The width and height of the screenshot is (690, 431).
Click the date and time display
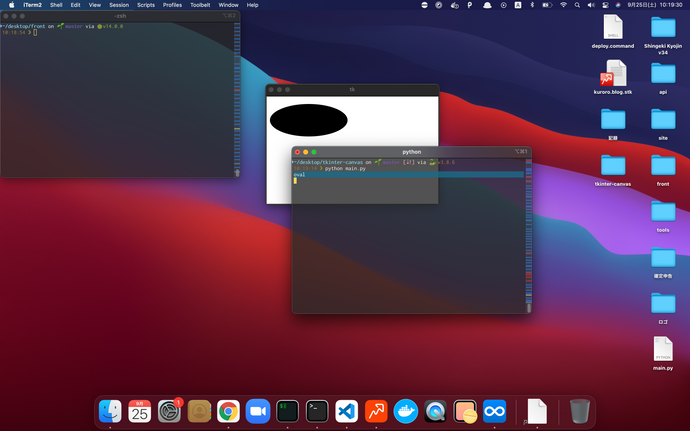click(655, 5)
